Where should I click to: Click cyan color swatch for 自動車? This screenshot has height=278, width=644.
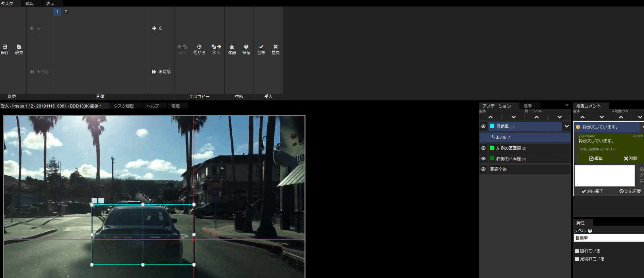click(x=492, y=126)
